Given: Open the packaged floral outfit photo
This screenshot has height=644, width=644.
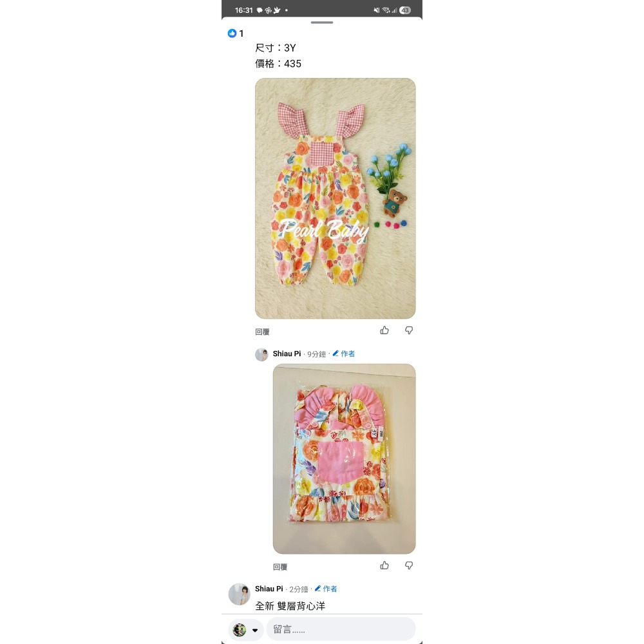Looking at the screenshot, I should (344, 459).
